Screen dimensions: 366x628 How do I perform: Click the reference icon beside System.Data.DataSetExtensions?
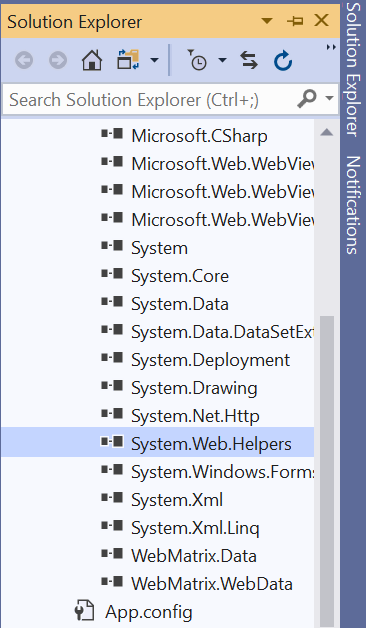click(x=112, y=330)
